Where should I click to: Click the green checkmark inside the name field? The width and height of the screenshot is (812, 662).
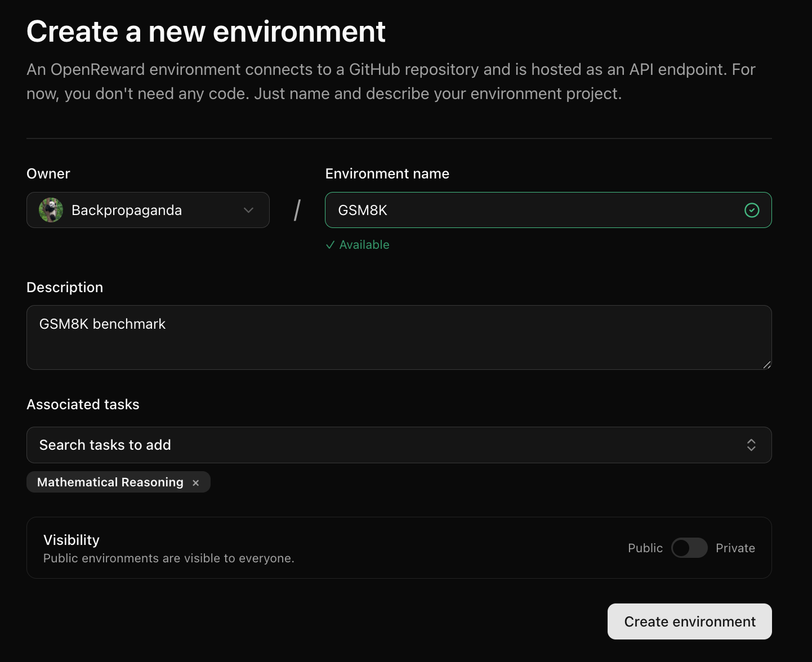[x=751, y=210]
